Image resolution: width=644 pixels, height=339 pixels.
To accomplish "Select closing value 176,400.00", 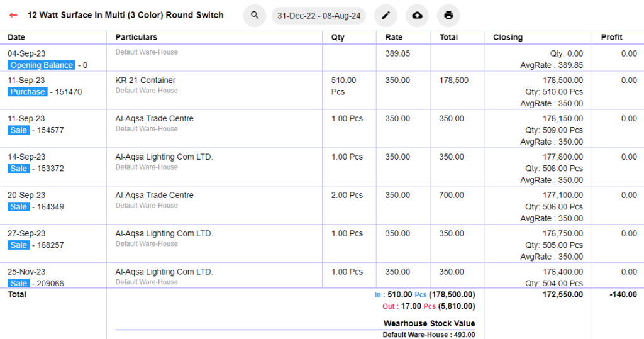I will (x=563, y=271).
